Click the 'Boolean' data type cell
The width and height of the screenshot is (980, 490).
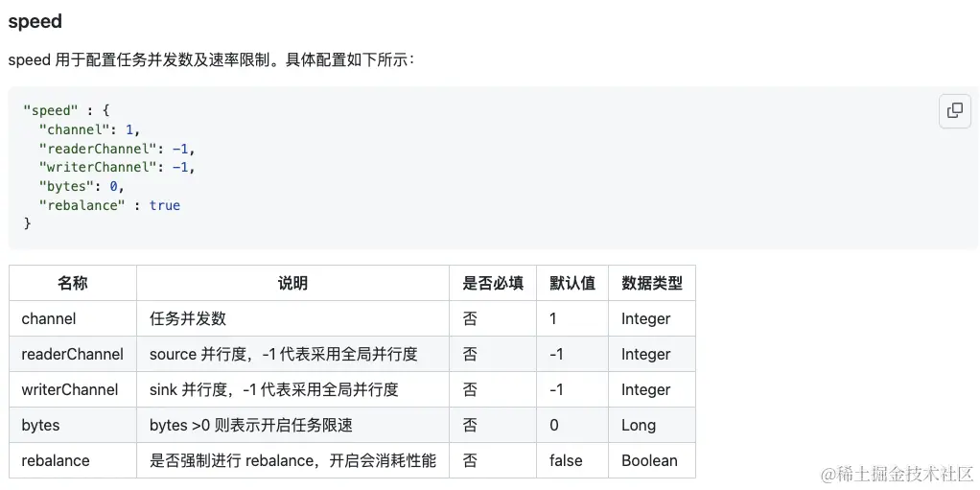coord(652,460)
